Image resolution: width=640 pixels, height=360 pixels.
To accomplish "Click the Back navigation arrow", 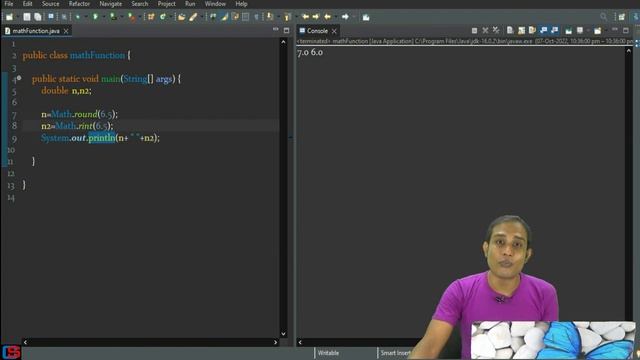I will [x=327, y=17].
